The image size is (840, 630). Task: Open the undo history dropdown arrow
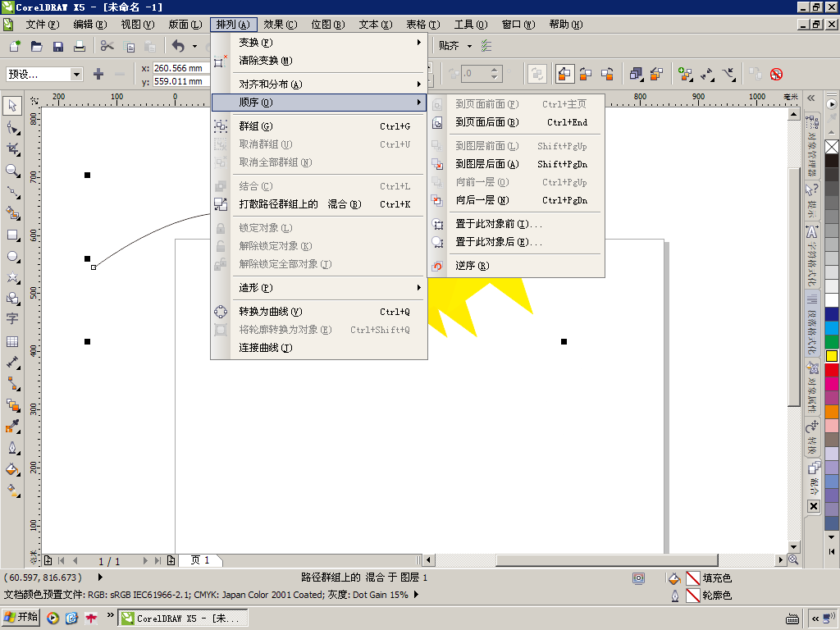tap(194, 46)
